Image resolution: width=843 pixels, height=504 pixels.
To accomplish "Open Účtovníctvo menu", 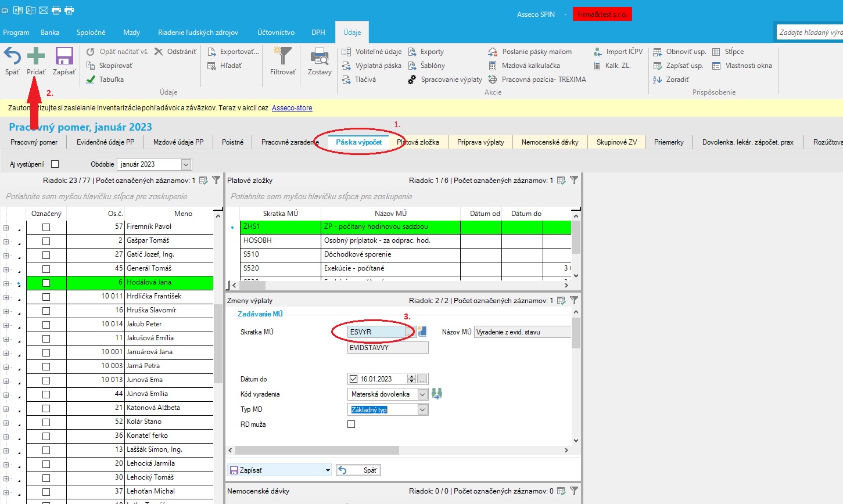I will [x=276, y=33].
